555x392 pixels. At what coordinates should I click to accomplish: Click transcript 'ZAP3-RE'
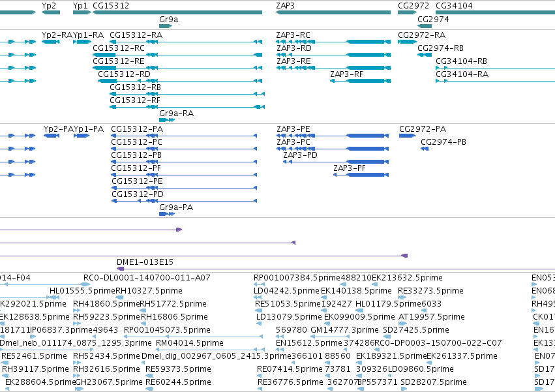[x=293, y=61]
